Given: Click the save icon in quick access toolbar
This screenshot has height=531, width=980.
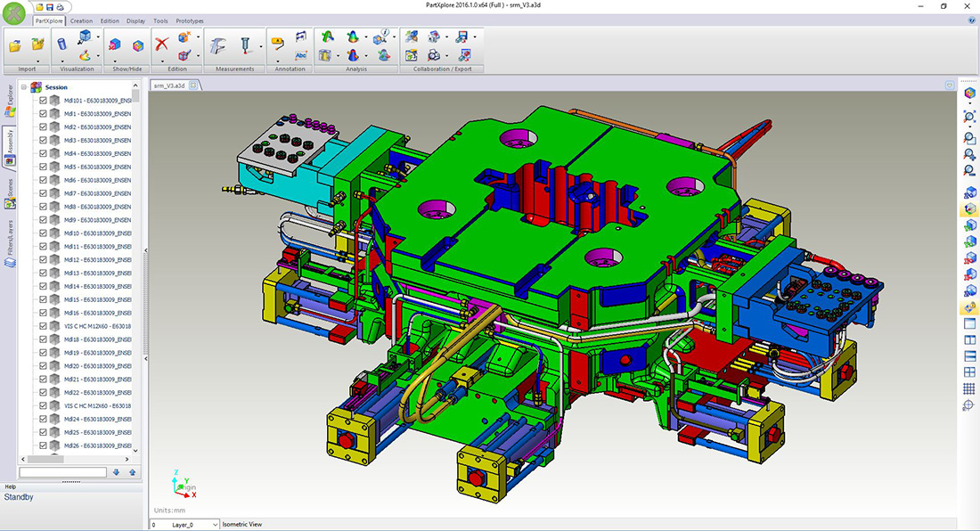Looking at the screenshot, I should tap(51, 6).
